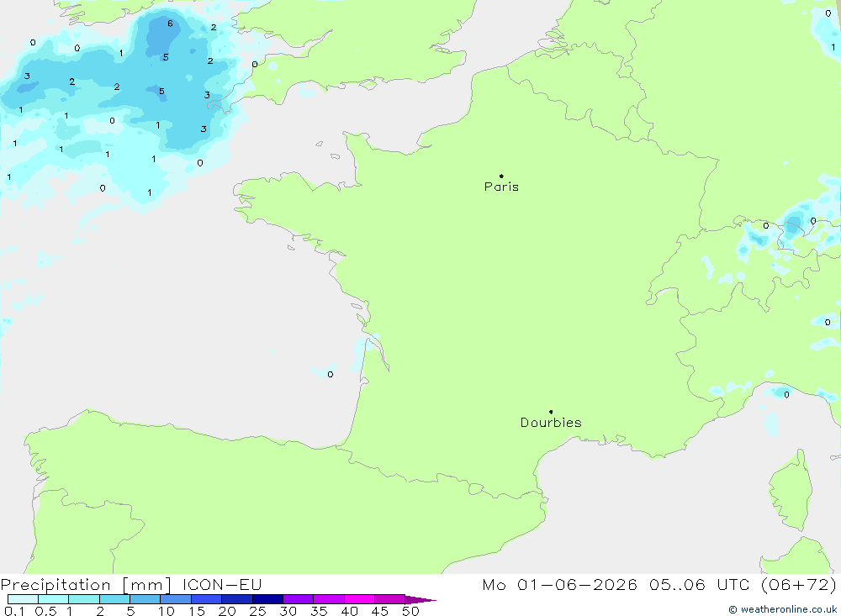This screenshot has width=841, height=616.
Task: Click the legend scale label '0.1'
Action: tap(14, 611)
